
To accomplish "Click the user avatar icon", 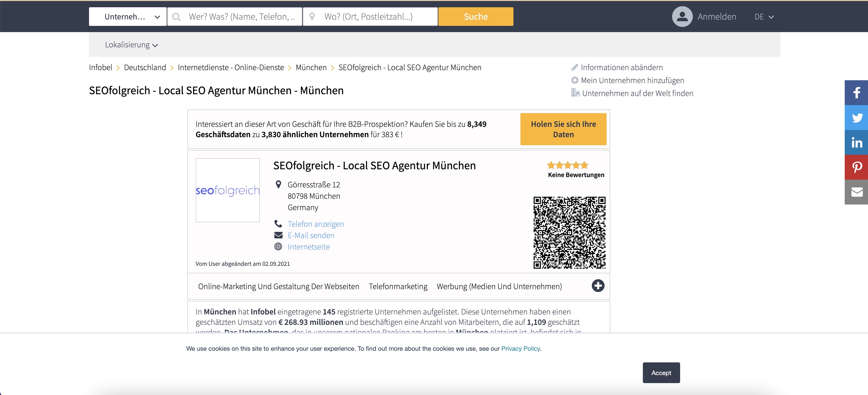I will click(682, 17).
